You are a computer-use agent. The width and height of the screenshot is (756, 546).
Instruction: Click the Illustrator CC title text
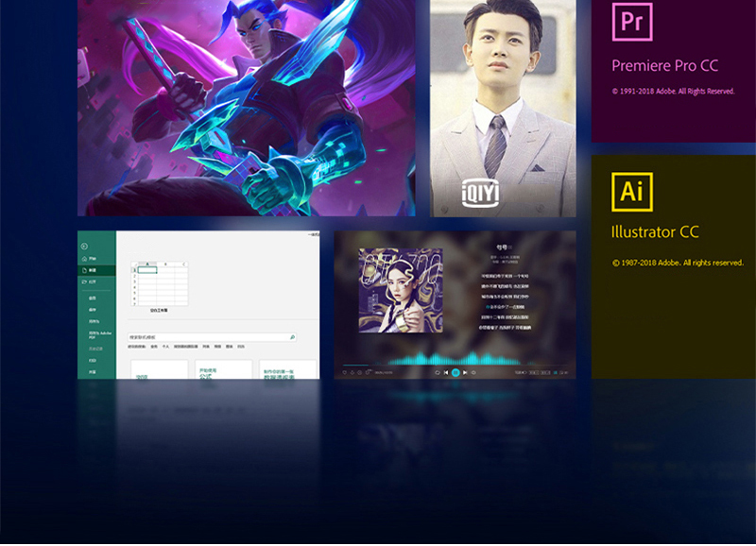pyautogui.click(x=655, y=231)
